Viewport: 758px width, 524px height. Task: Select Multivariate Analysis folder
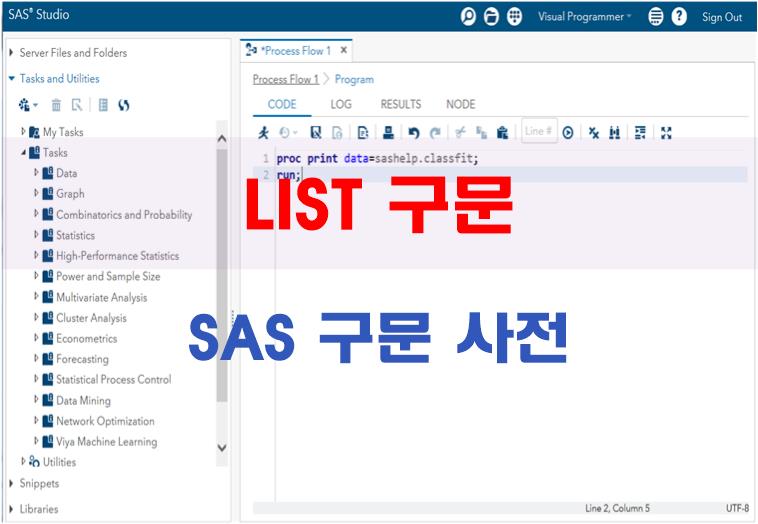pos(102,297)
